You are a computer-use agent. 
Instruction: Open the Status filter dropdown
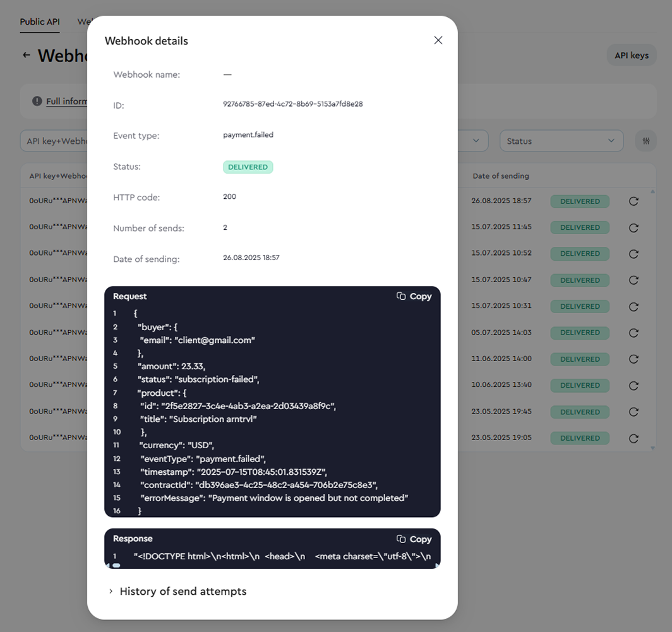(561, 141)
